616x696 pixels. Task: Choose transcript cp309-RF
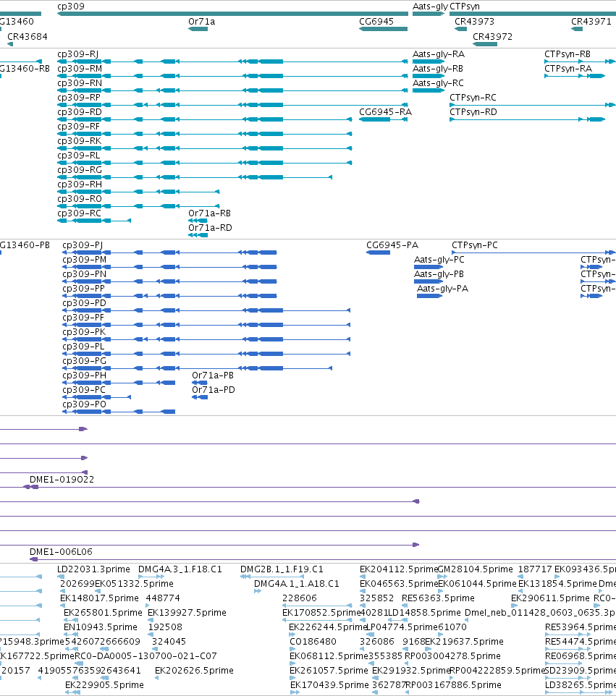(79, 127)
